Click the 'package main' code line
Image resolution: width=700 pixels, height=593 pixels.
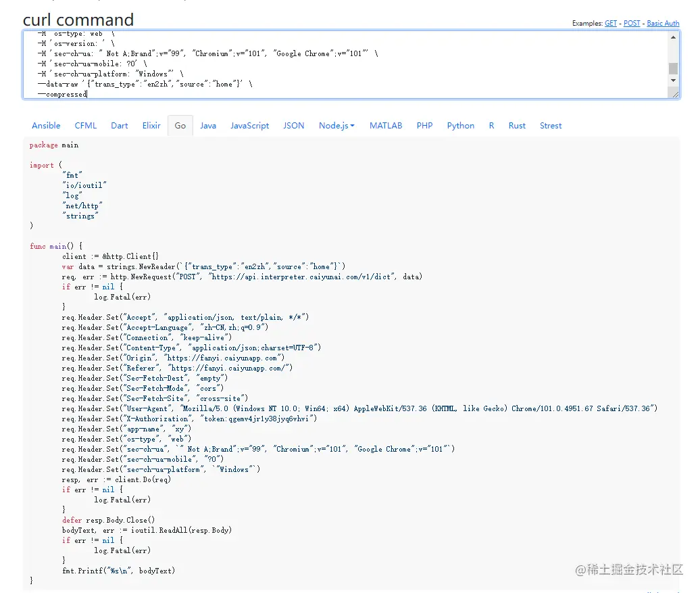click(x=54, y=145)
